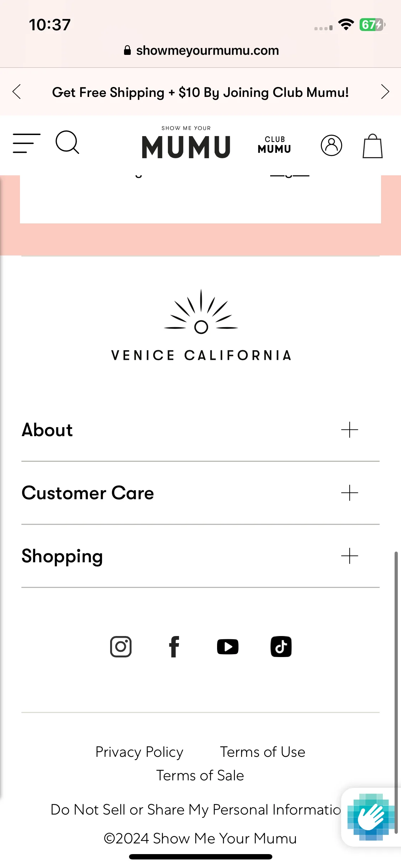Open the accessibility hand widget
This screenshot has width=401, height=868.
pyautogui.click(x=371, y=817)
